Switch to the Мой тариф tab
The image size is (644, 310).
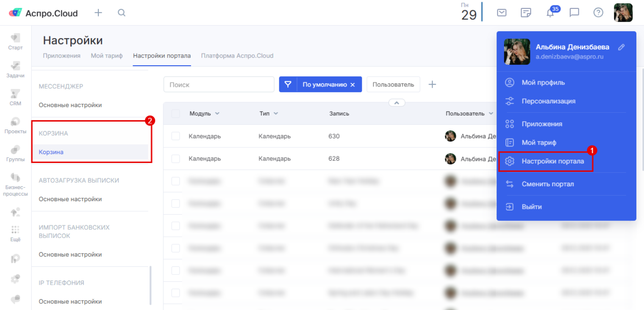(x=106, y=56)
